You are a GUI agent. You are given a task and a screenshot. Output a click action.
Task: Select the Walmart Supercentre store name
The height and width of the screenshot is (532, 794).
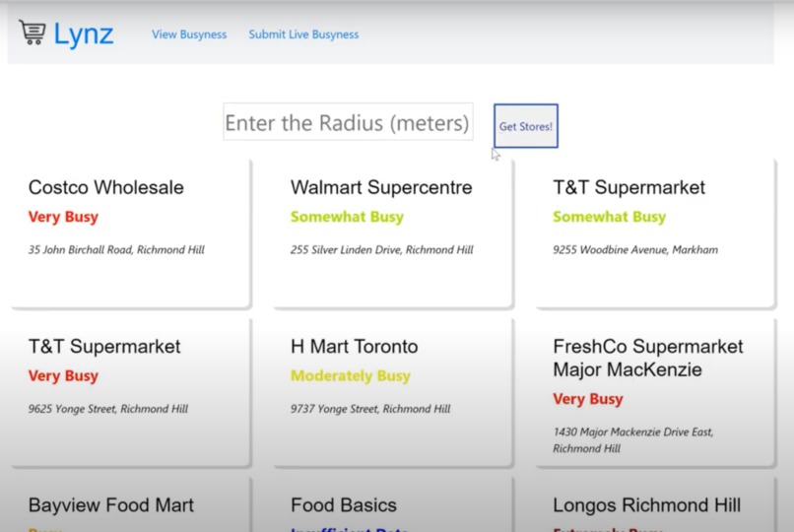click(x=381, y=187)
